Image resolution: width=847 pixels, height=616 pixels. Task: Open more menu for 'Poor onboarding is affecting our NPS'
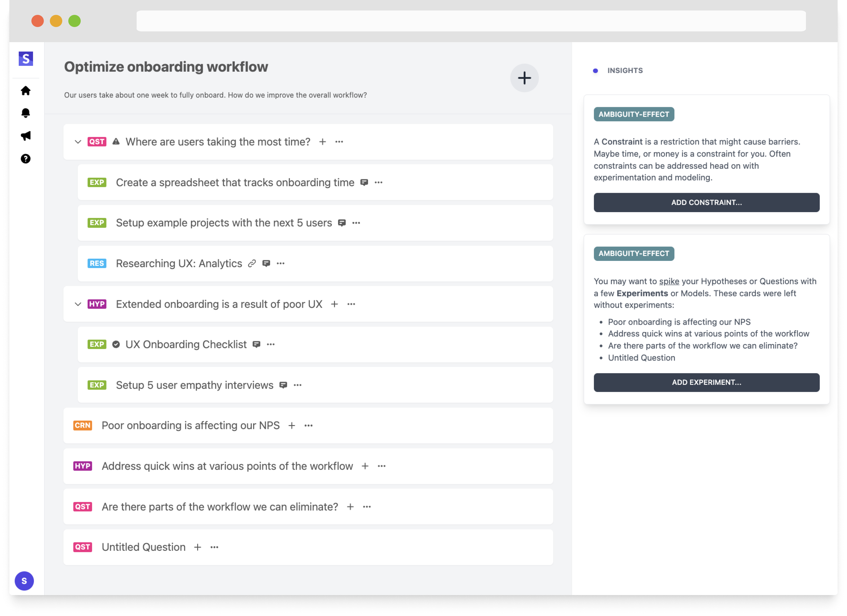tap(309, 425)
